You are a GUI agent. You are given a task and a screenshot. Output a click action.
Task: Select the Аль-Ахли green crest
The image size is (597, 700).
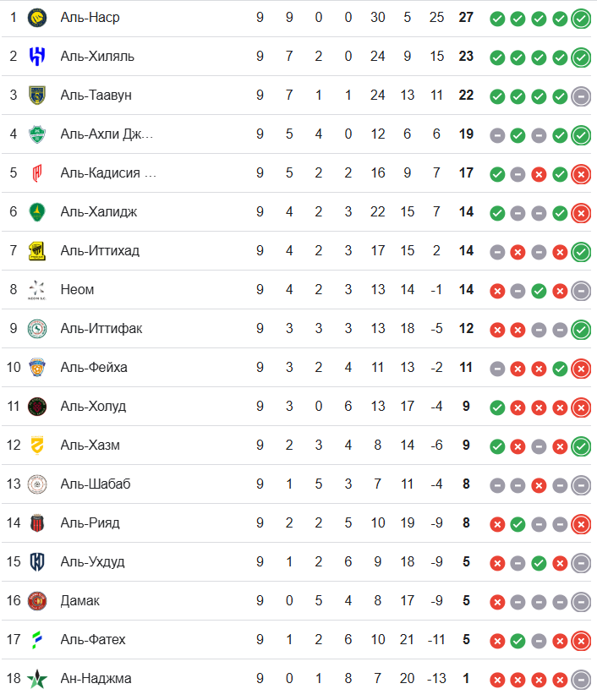(x=37, y=134)
